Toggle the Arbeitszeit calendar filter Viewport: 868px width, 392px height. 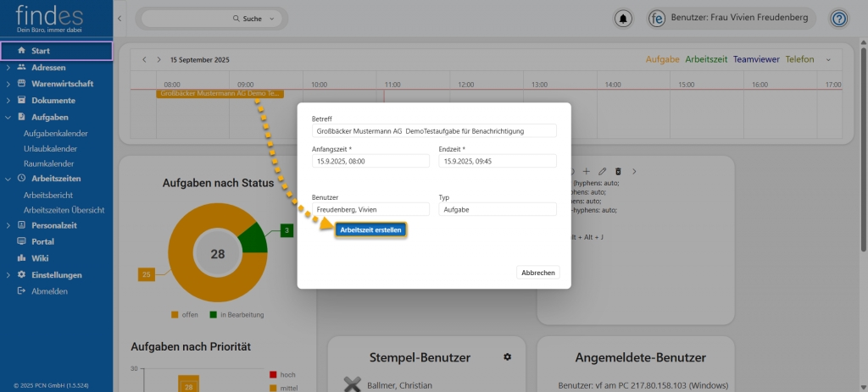(706, 59)
